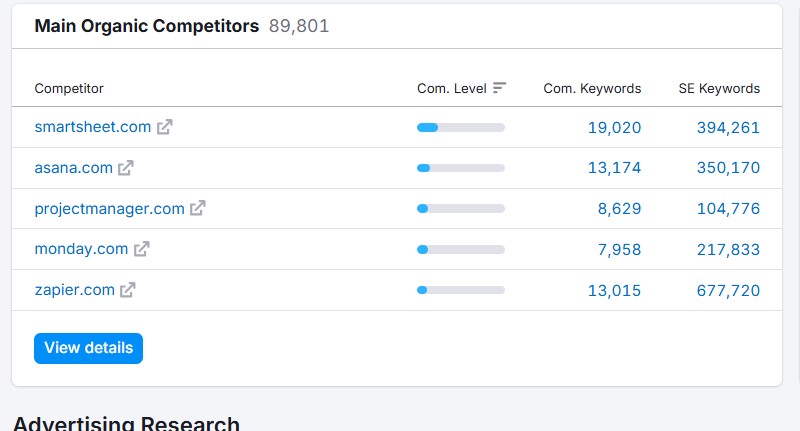Open SE keywords value 677,720

click(728, 290)
